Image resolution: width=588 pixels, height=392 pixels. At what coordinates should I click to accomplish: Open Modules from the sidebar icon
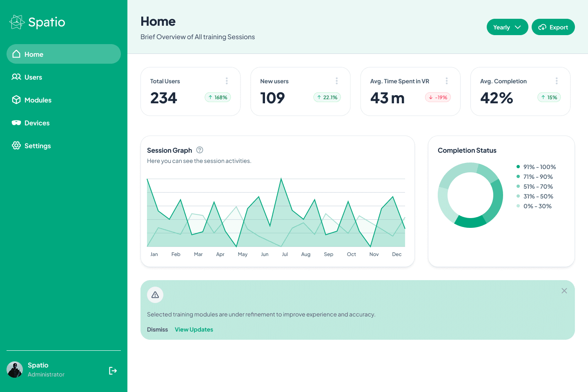[x=16, y=100]
